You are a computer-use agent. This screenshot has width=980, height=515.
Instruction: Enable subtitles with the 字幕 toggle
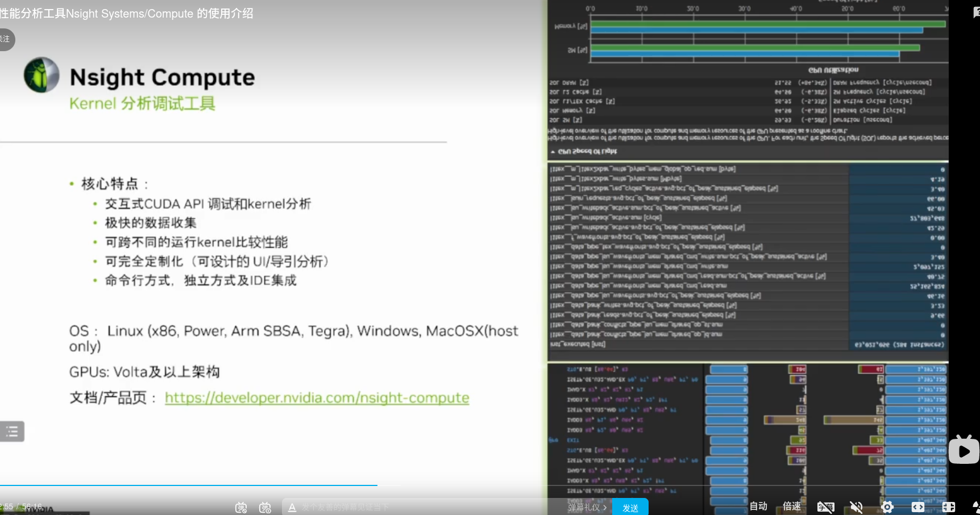coord(826,506)
